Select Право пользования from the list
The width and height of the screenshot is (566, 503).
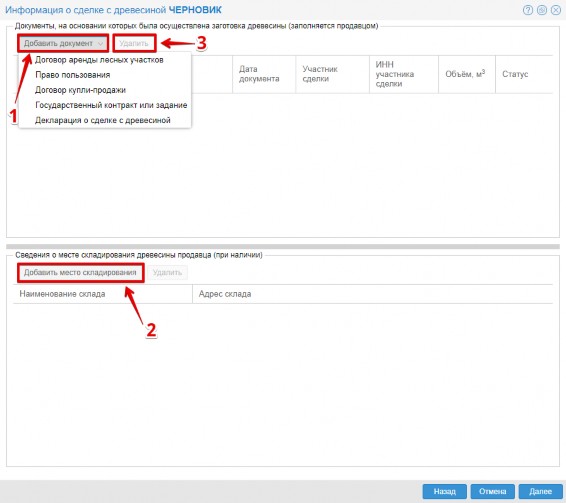click(x=73, y=75)
